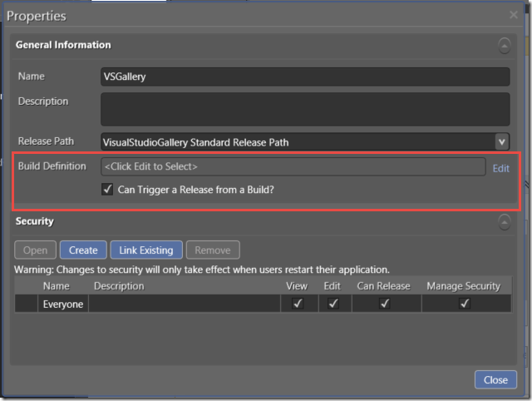Click the Name column header in security table
532x401 pixels.
(57, 286)
